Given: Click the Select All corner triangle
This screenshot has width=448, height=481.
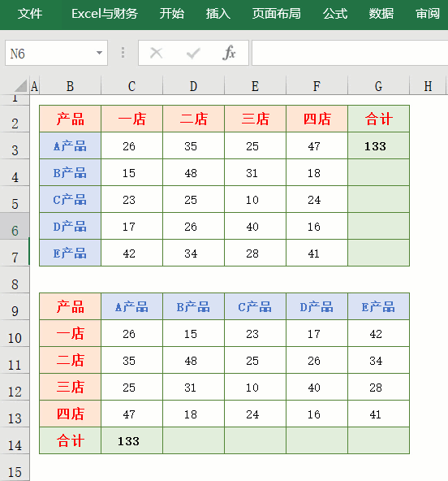Looking at the screenshot, I should click(x=20, y=85).
